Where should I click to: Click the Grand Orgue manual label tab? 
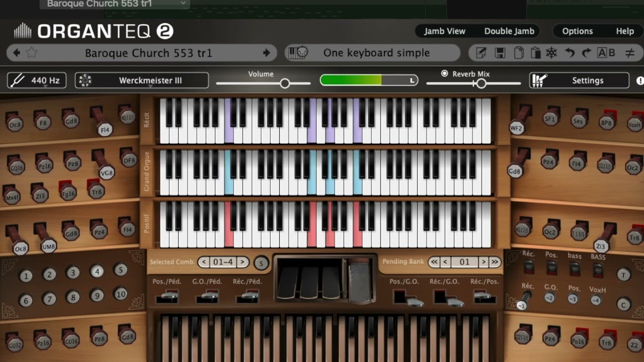(147, 171)
